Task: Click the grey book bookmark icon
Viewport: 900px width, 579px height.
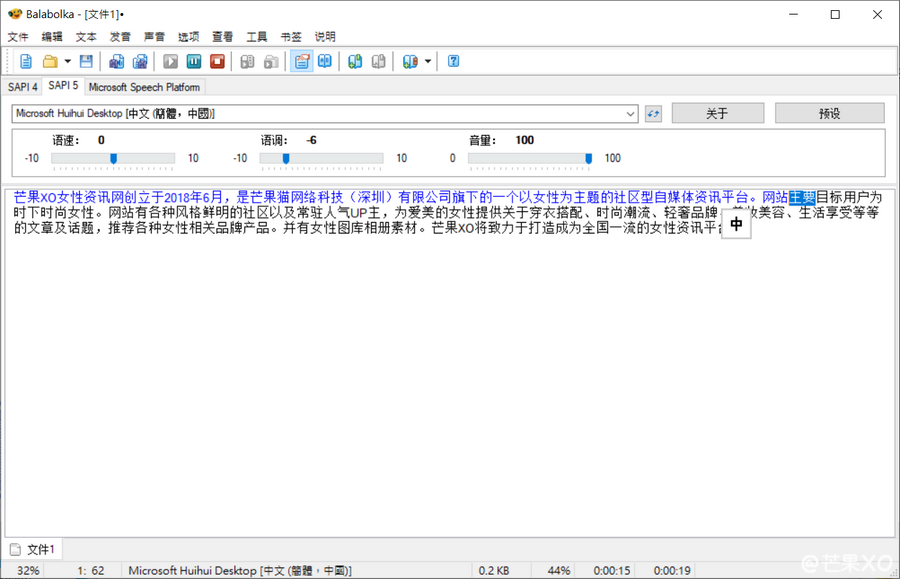Action: click(379, 61)
